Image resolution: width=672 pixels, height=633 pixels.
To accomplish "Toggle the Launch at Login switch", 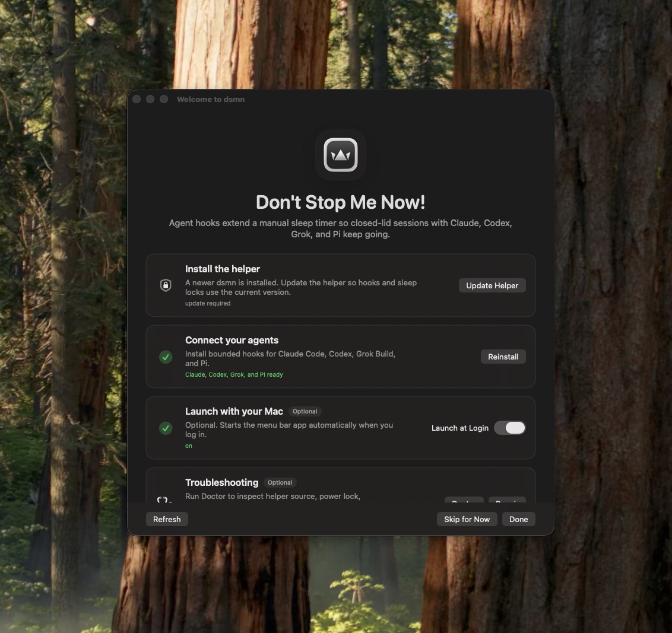I will (x=509, y=428).
